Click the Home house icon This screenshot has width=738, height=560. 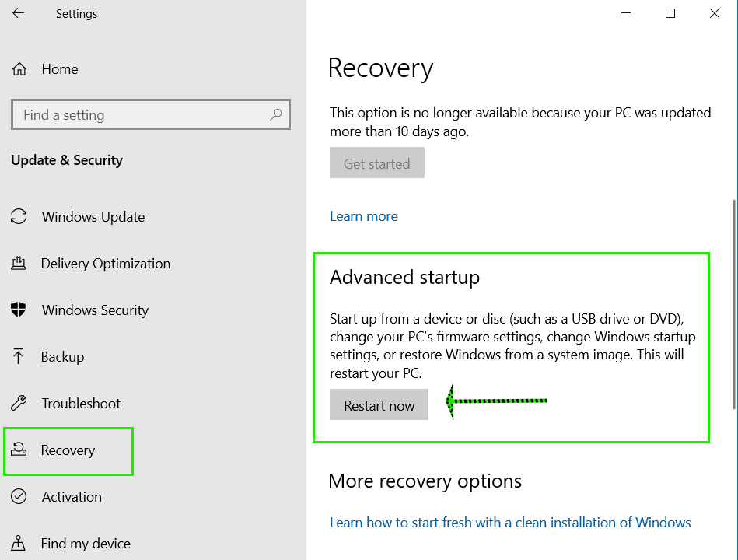tap(19, 69)
